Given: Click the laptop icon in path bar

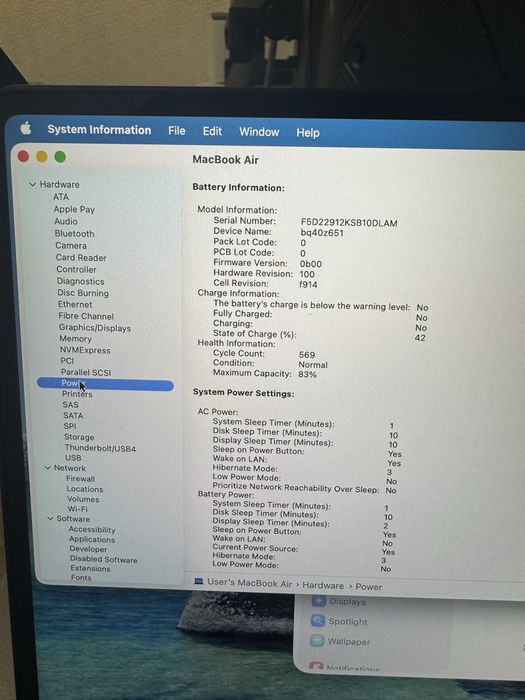Looking at the screenshot, I should [x=199, y=581].
